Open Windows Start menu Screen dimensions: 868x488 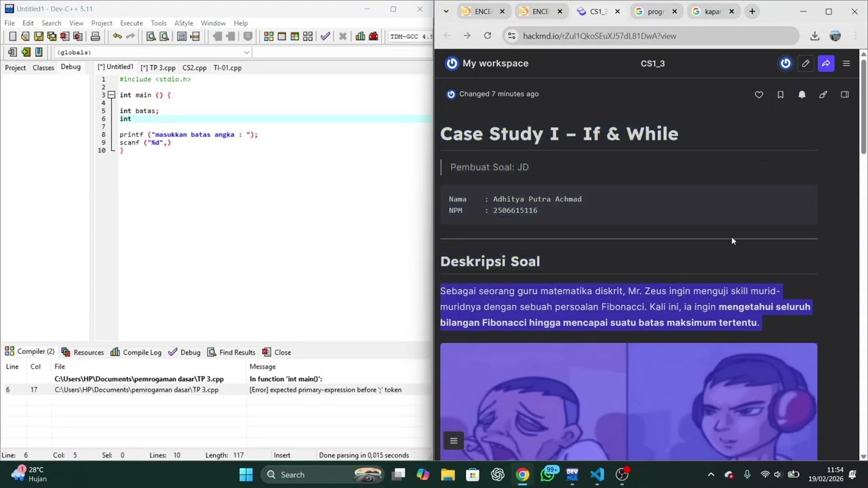pyautogui.click(x=246, y=474)
